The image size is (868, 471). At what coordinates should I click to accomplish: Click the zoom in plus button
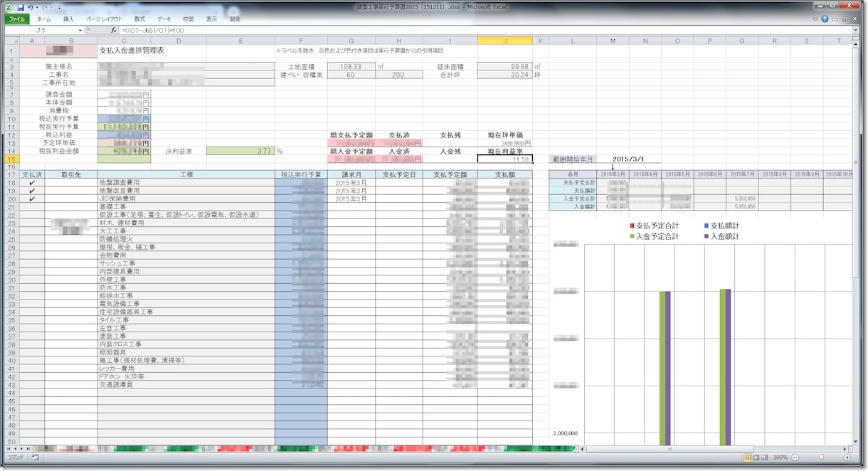(x=847, y=457)
